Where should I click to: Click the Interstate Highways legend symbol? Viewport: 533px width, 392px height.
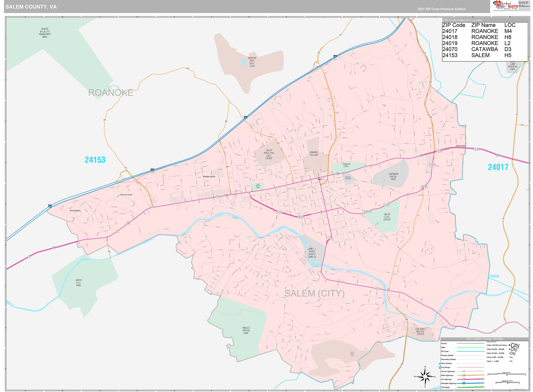tap(471, 383)
